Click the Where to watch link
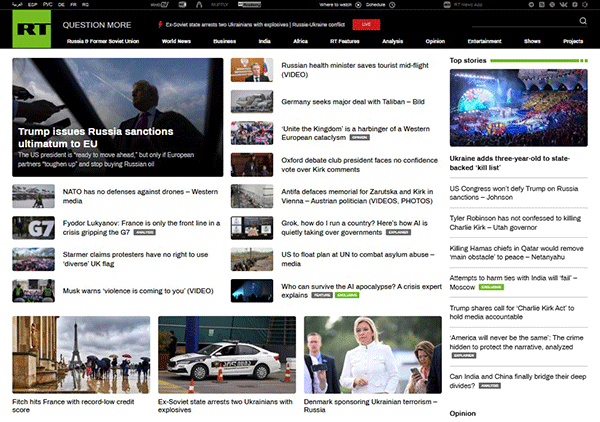Screen dimensions: 600x422 [x=335, y=5]
